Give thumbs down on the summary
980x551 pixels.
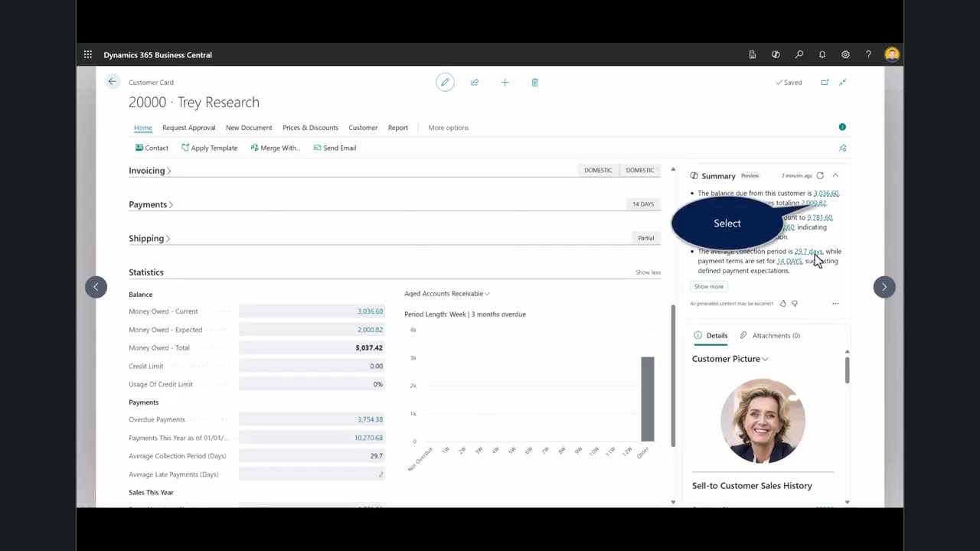[795, 304]
